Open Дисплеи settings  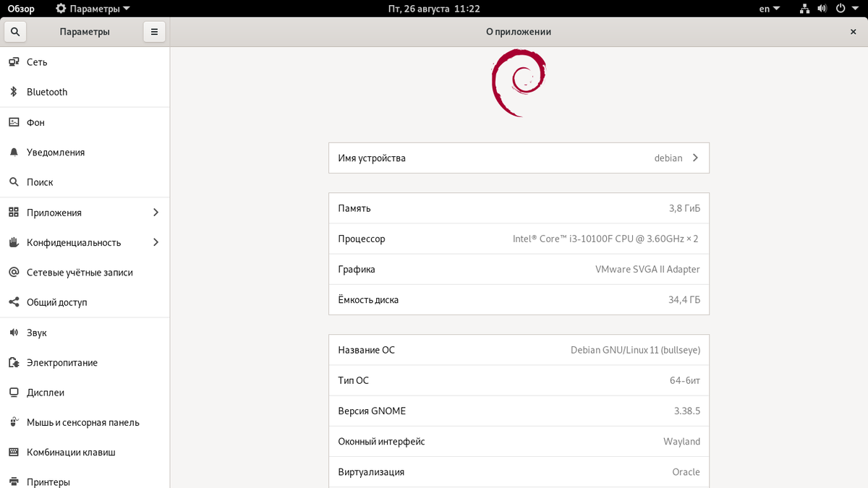click(85, 393)
